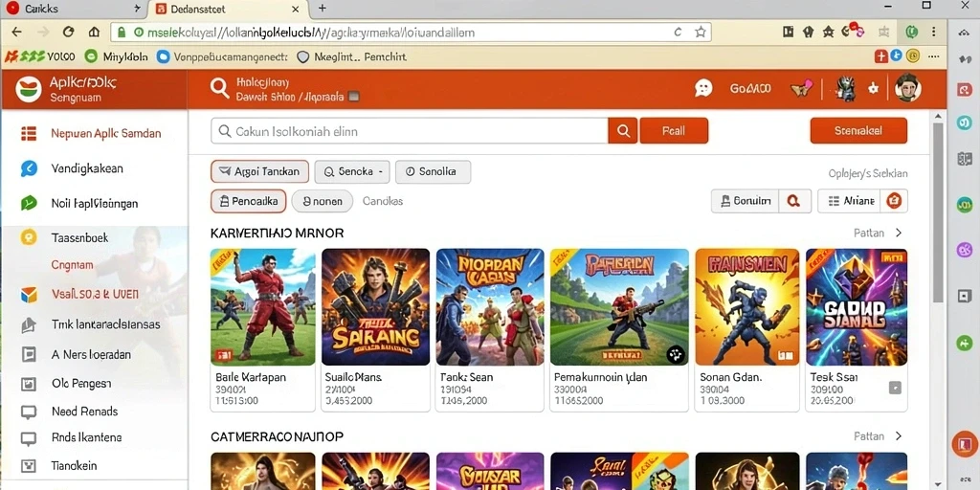The height and width of the screenshot is (490, 980).
Task: Open the Sencka dropdown filter
Action: tap(352, 171)
